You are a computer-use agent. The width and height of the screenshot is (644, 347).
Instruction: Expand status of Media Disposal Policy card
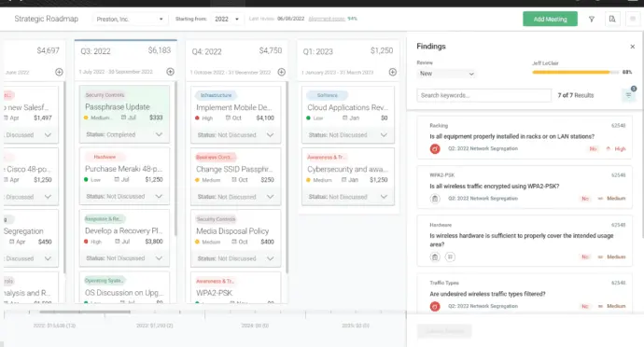click(x=270, y=258)
